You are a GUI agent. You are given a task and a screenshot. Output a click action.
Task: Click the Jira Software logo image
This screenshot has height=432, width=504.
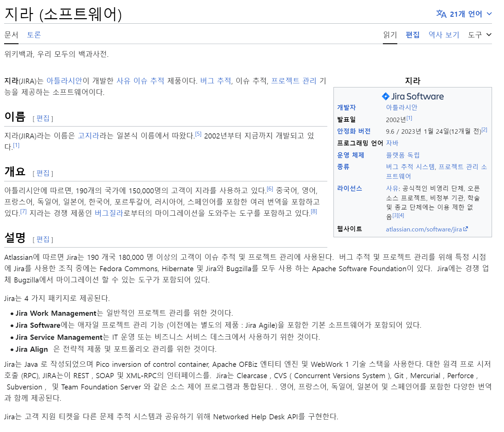(413, 96)
